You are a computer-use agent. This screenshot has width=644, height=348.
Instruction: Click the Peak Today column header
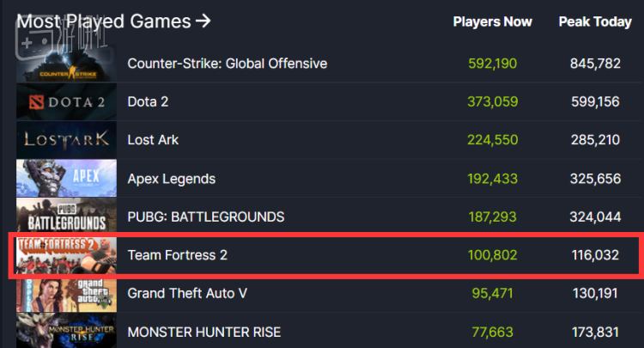[594, 21]
